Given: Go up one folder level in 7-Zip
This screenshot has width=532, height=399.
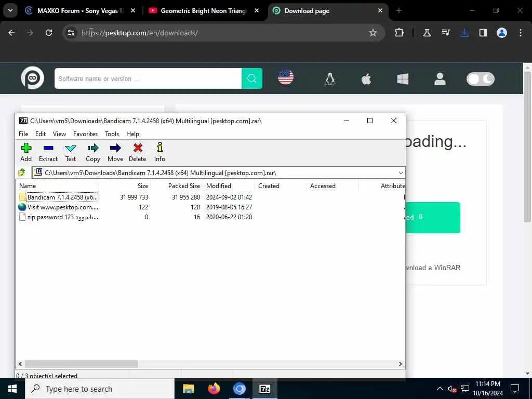Looking at the screenshot, I should (22, 172).
